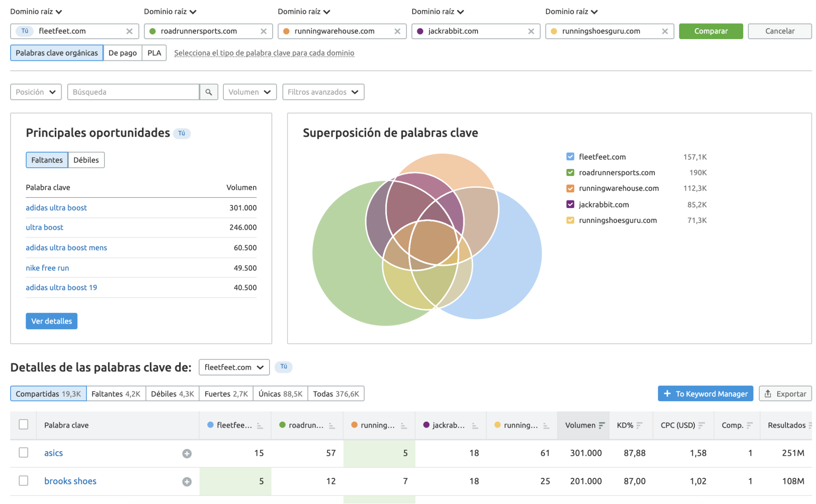Open Débiles 4,3K tab

(x=172, y=394)
